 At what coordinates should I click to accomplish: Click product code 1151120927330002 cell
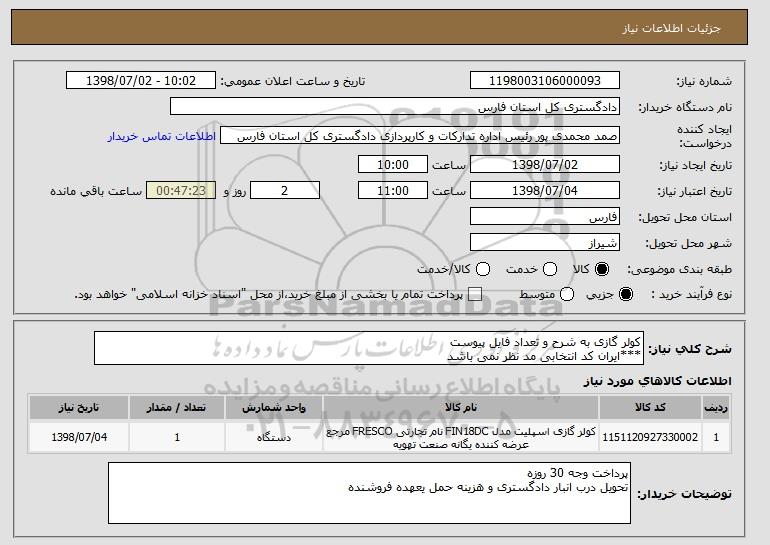[x=650, y=437]
